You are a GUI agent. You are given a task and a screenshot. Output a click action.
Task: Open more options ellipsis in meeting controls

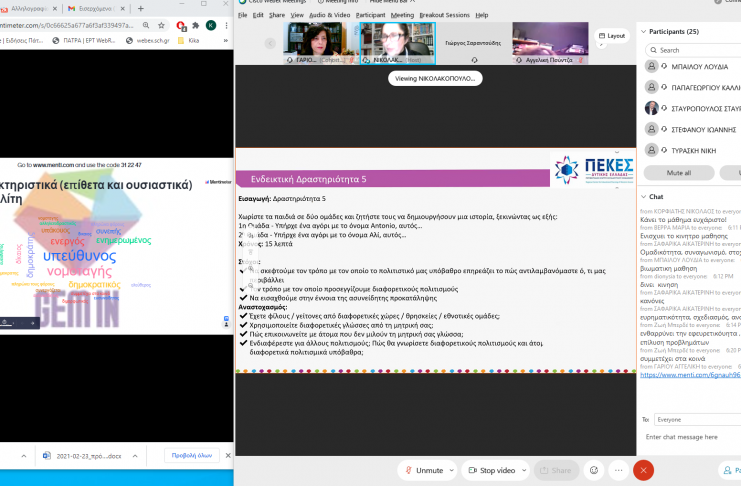[x=618, y=470]
